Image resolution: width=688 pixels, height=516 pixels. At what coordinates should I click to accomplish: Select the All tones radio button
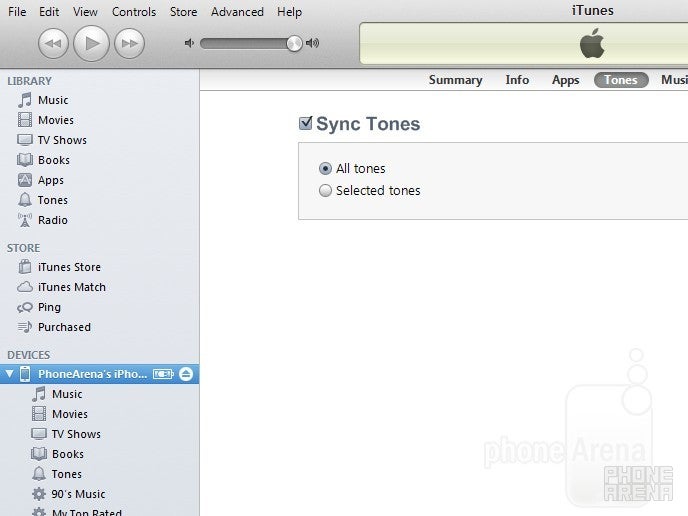325,168
